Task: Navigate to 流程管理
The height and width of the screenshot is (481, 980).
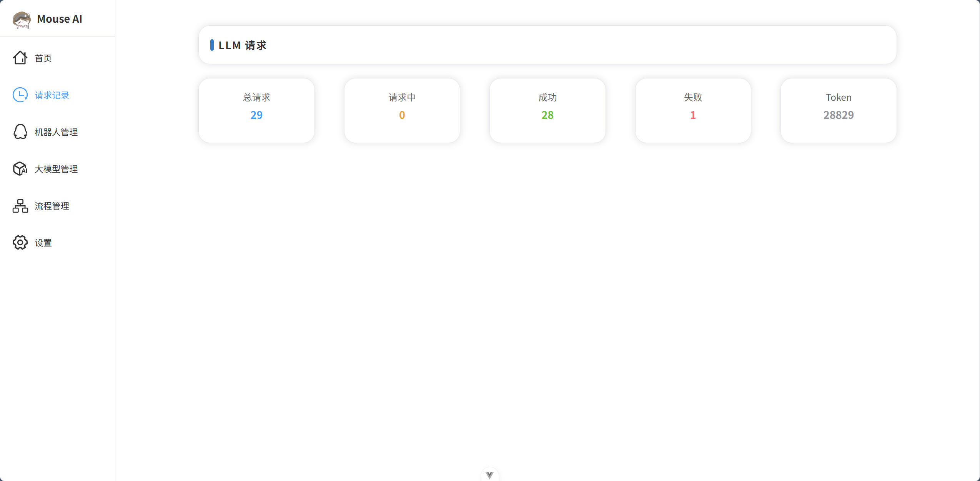Action: pyautogui.click(x=52, y=206)
